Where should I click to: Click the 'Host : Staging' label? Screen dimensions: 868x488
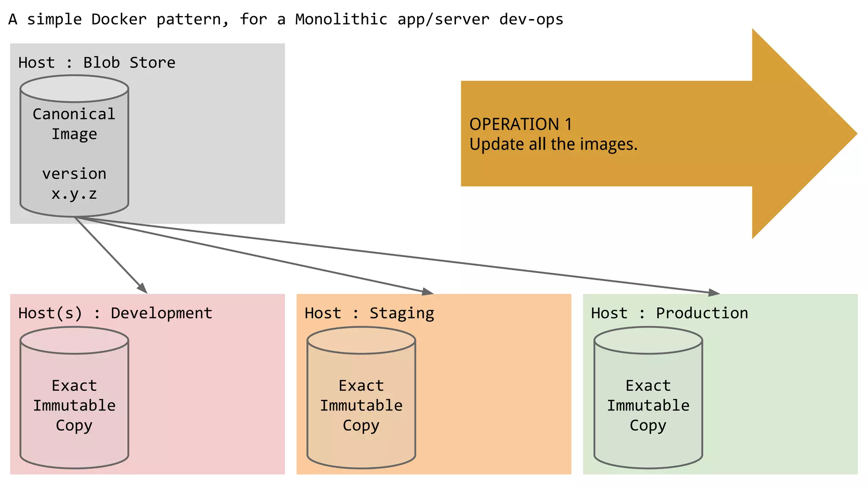(x=369, y=313)
